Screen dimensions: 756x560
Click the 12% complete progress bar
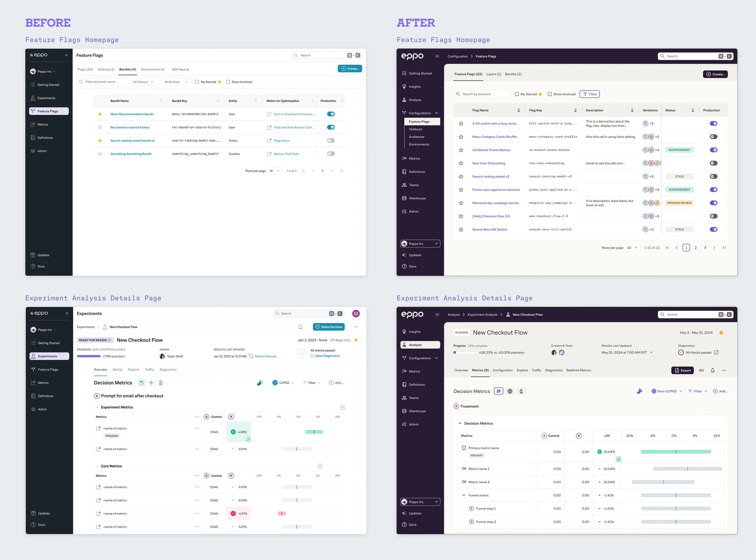465,353
